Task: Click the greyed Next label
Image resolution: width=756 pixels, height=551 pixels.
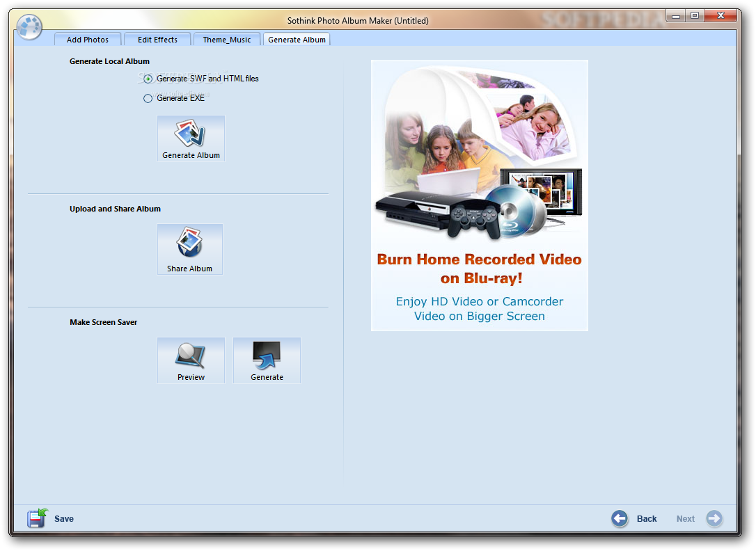Action: 685,519
